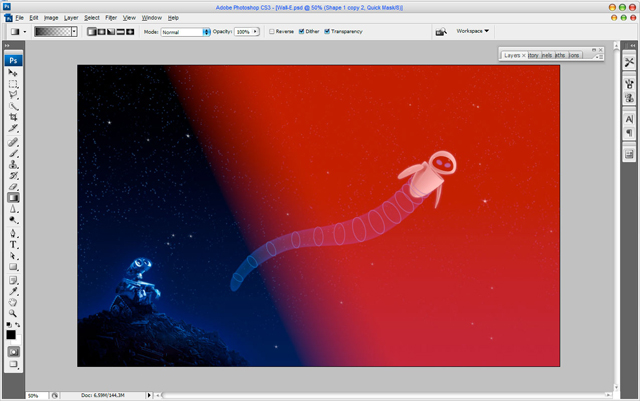Open the Opacity slider arrow
This screenshot has height=401, width=640.
(256, 31)
